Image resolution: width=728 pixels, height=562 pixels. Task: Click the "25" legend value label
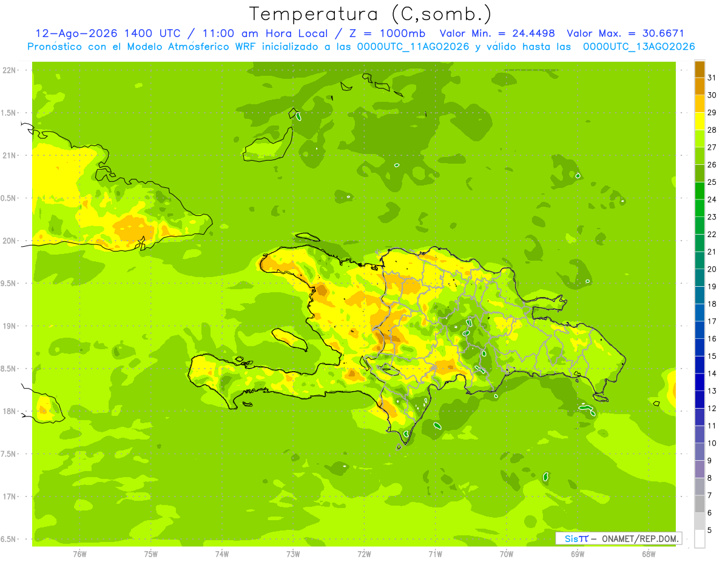712,182
